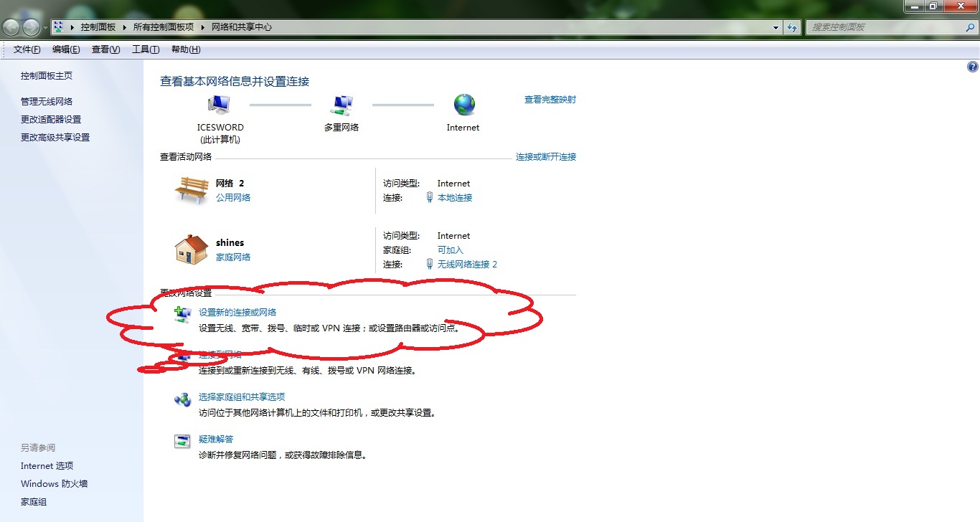Click the bench icon next to 网络 2
The width and height of the screenshot is (980, 522).
click(x=190, y=190)
